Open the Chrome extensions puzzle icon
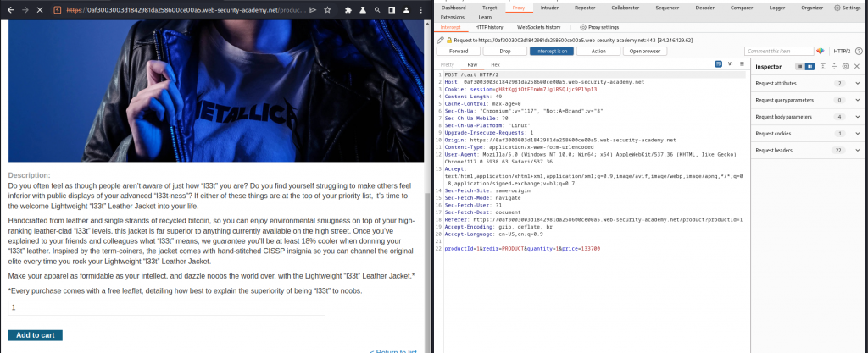 (x=348, y=10)
